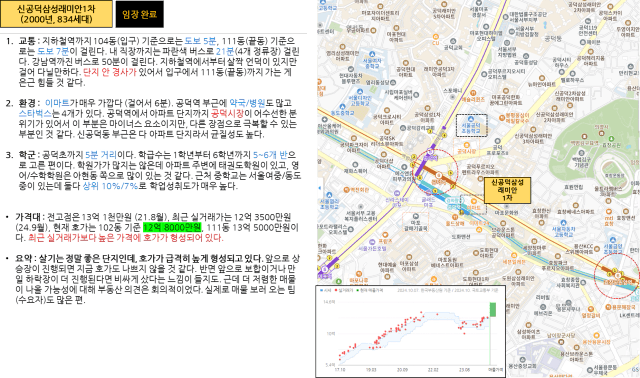Click the blue text 도보 7분
Viewport: 640px width, 378px height.
coord(53,51)
